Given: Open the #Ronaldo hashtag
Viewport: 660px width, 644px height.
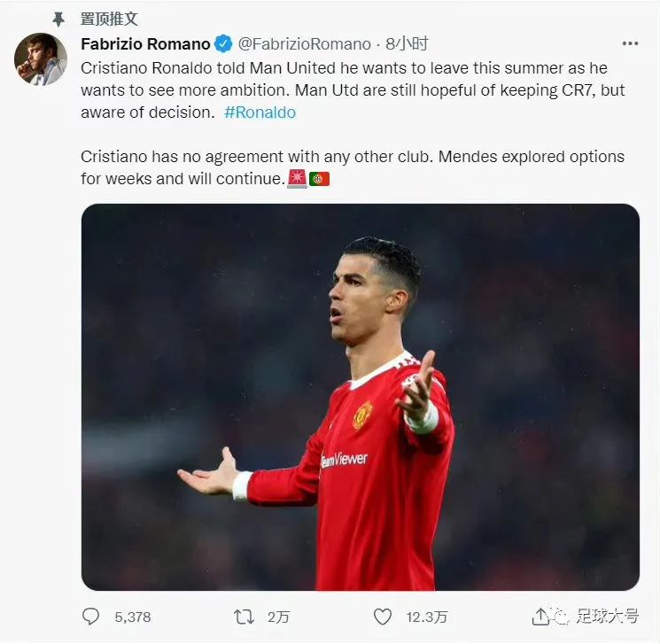Looking at the screenshot, I should (260, 113).
